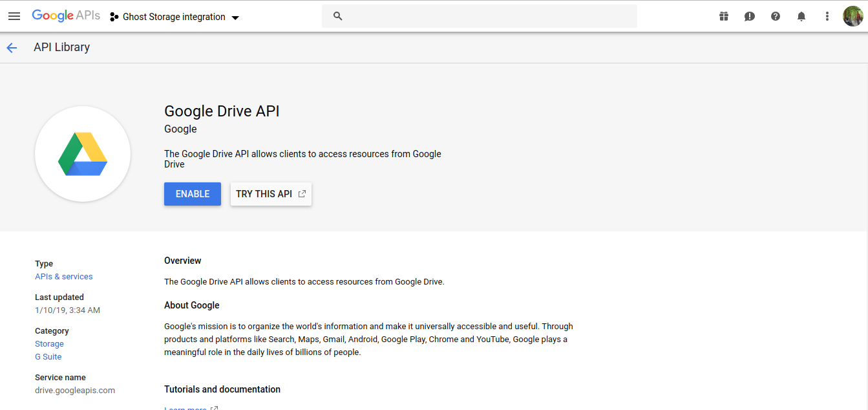The width and height of the screenshot is (868, 410).
Task: Open the user account avatar
Action: [x=853, y=16]
